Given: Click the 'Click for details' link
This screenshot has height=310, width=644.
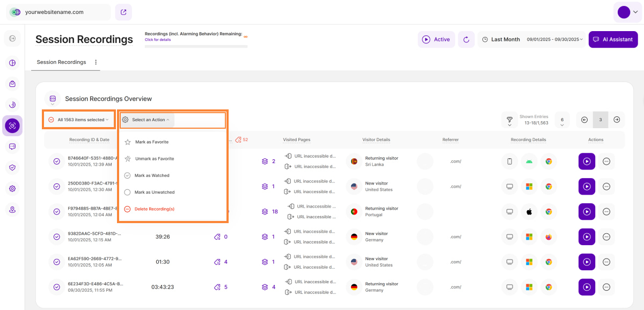Looking at the screenshot, I should pos(158,40).
